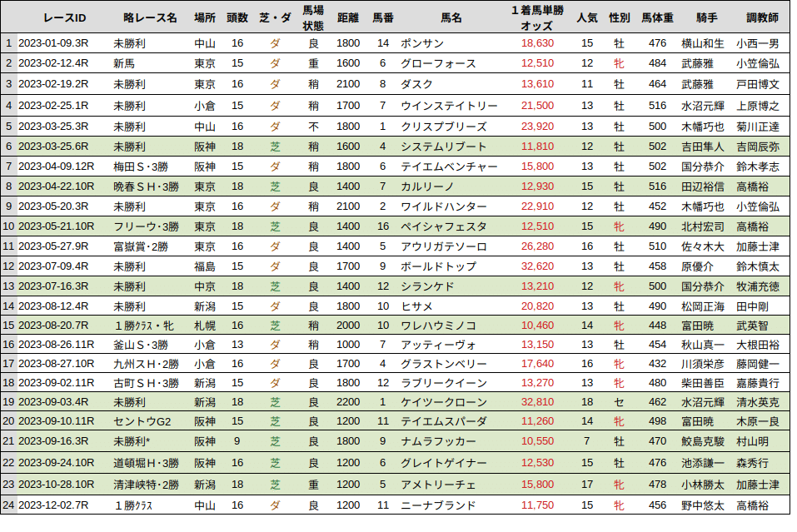Screen dimensions: 797x532
Task: Select horse name グローフォース
Action: [x=438, y=63]
